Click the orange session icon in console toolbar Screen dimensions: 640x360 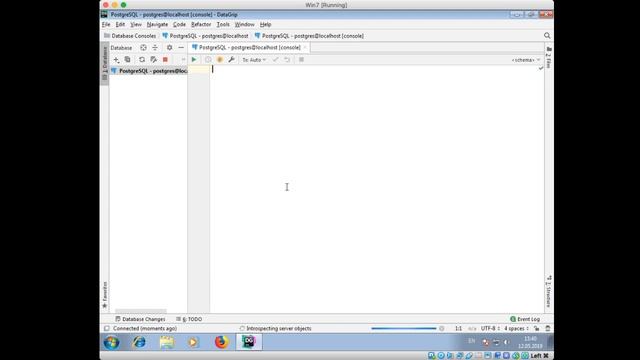[220, 60]
